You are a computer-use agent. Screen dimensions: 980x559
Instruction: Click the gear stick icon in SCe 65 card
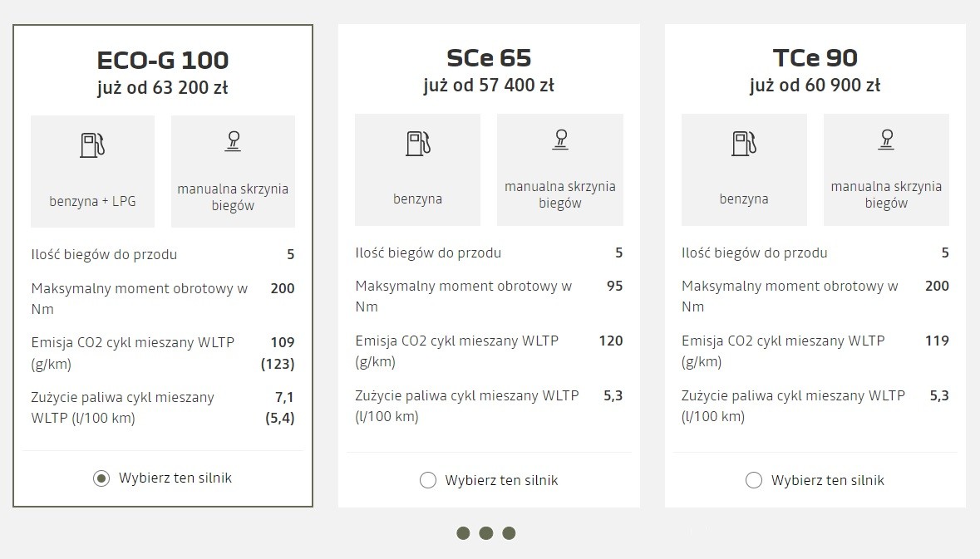pyautogui.click(x=560, y=140)
